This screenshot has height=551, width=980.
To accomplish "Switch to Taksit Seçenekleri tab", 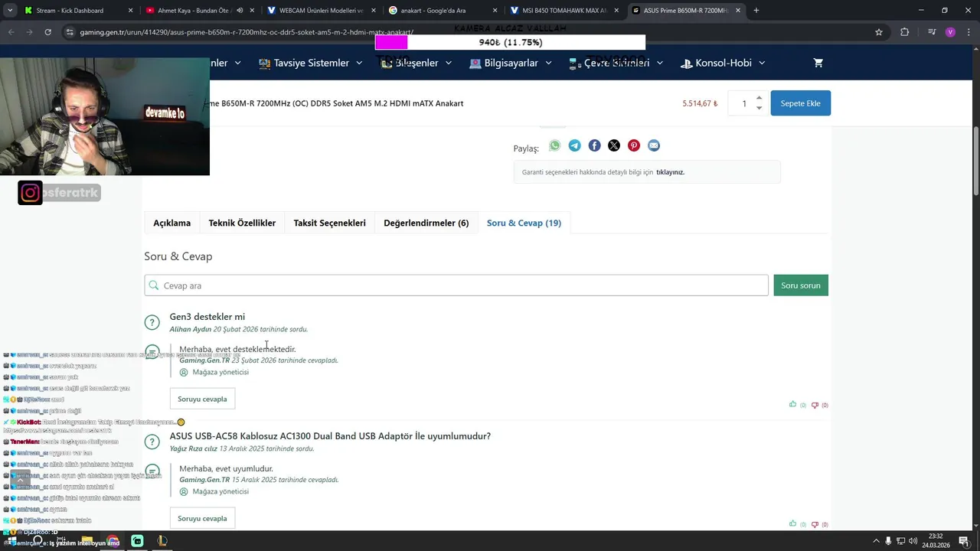I will (329, 223).
